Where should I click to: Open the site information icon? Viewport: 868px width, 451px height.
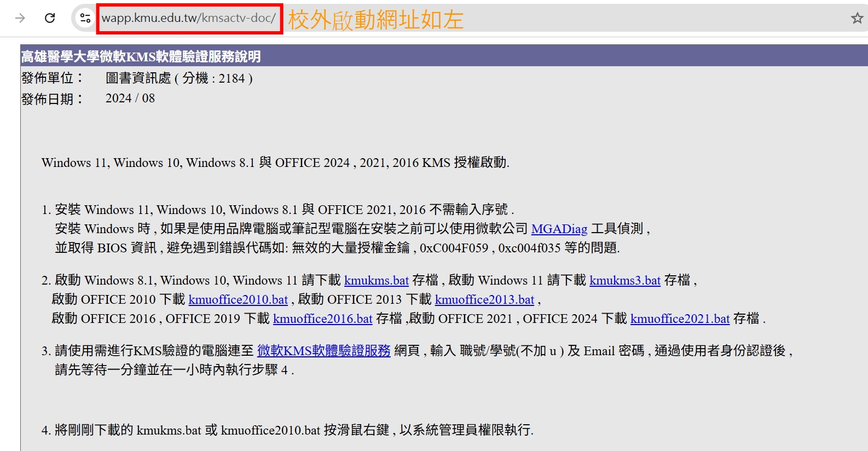[x=85, y=18]
